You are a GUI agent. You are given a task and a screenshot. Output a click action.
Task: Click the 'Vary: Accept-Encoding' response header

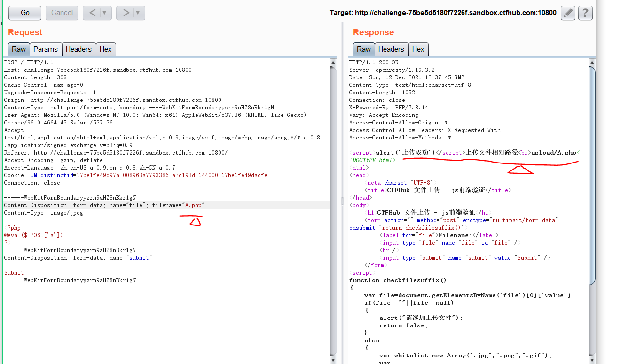click(384, 115)
